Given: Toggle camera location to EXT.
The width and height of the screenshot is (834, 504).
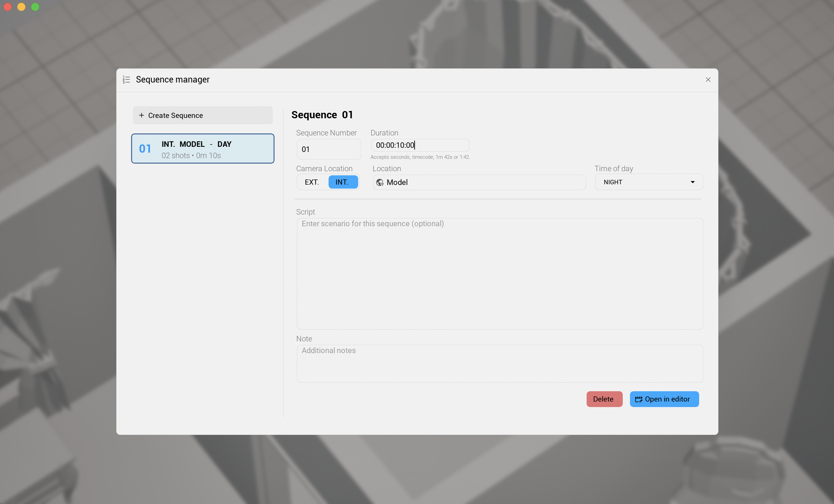Looking at the screenshot, I should pyautogui.click(x=312, y=182).
